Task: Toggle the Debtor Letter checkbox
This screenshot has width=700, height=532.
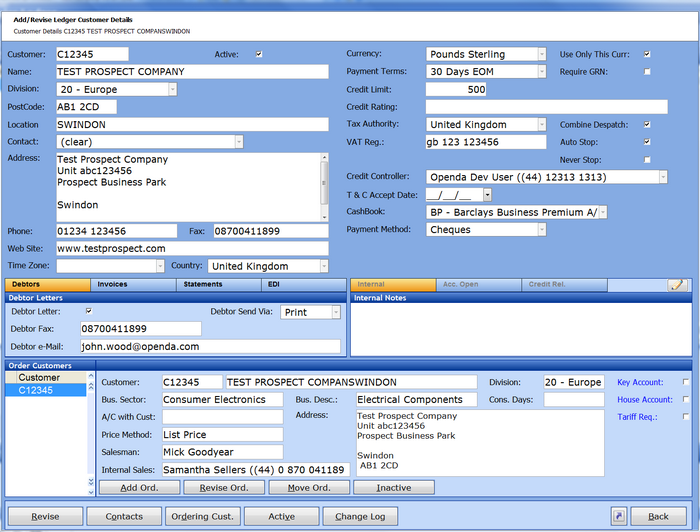Action: (89, 311)
